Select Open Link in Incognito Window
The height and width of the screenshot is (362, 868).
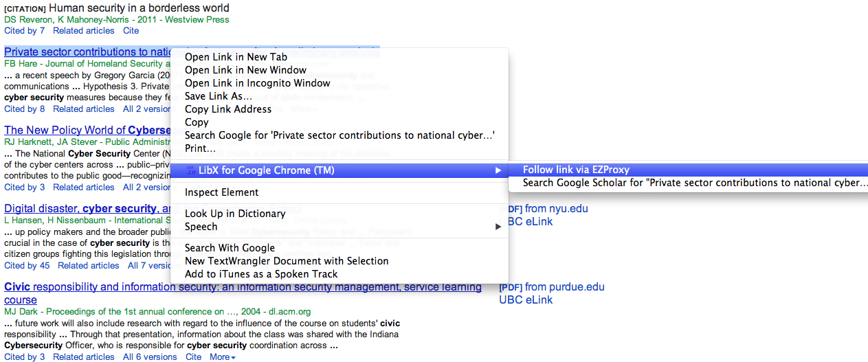click(257, 83)
